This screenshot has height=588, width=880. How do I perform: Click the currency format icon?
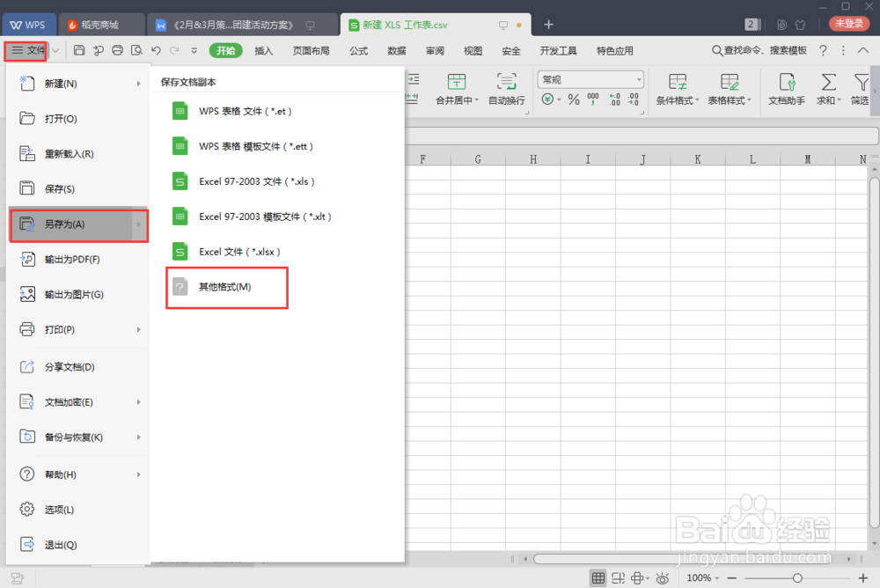(x=547, y=99)
